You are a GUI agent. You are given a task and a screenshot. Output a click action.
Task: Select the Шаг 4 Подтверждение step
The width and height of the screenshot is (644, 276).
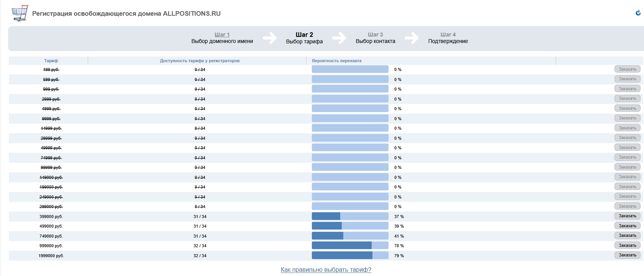coord(448,38)
